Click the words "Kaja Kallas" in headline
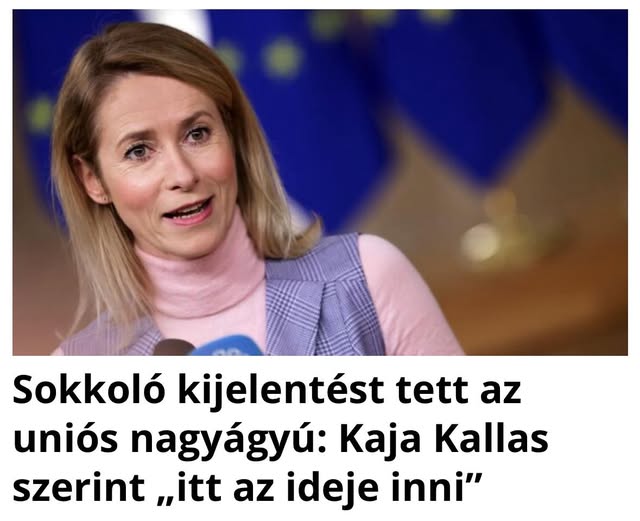 tap(444, 441)
